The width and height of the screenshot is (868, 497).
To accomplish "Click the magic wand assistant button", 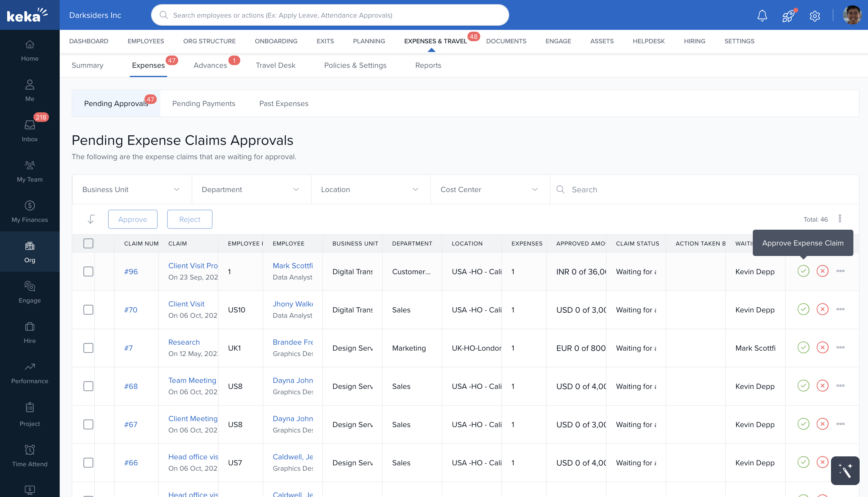I will pyautogui.click(x=845, y=470).
